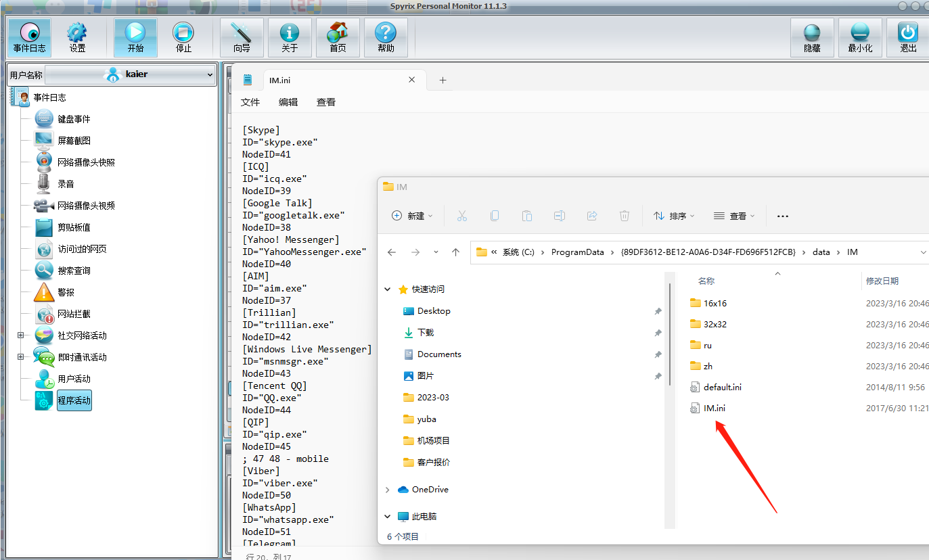Screen dimensions: 929x560
Task: Click the Explorer rename icon
Action: [560, 216]
